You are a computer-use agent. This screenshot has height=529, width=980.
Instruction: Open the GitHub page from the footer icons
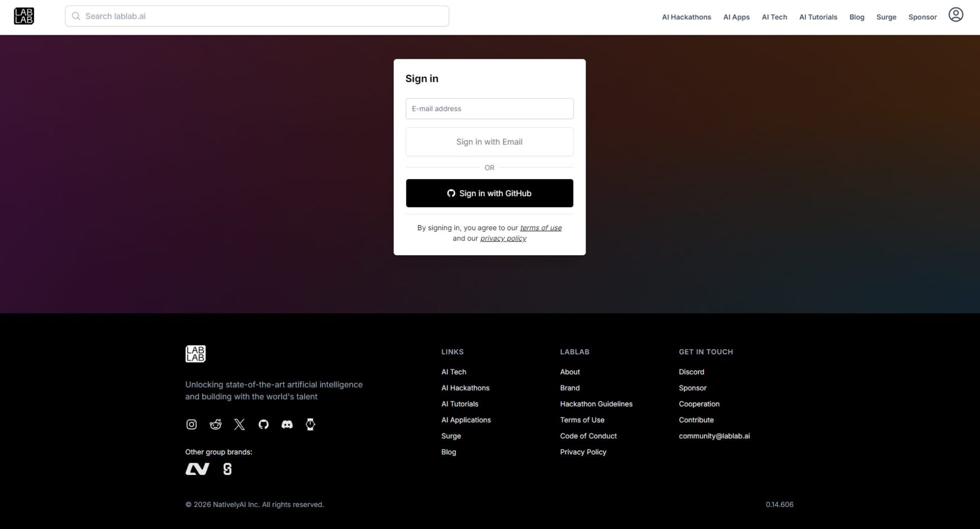click(x=263, y=424)
